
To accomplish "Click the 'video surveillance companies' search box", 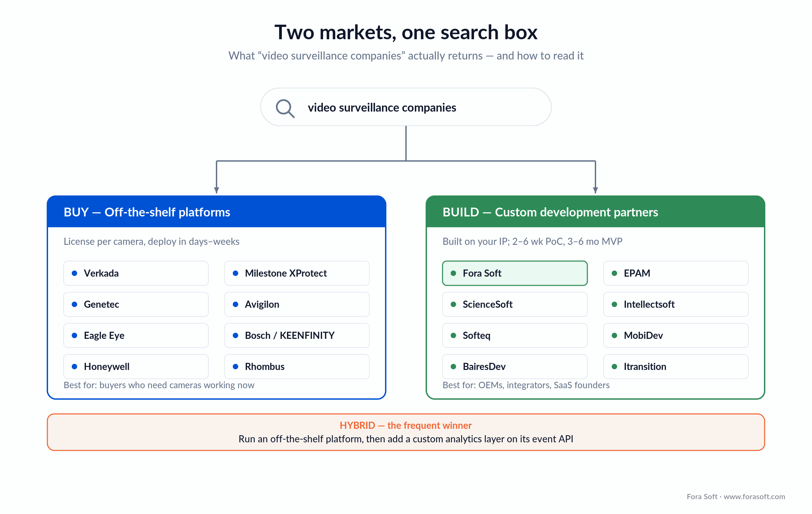I will [406, 107].
